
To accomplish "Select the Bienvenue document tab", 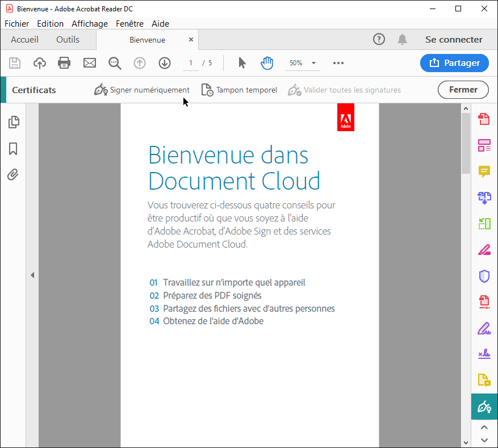I will pos(147,40).
